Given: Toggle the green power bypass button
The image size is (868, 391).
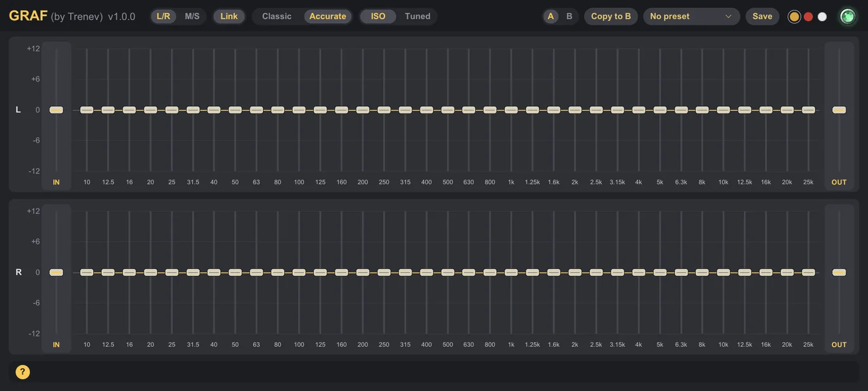Looking at the screenshot, I should point(848,17).
